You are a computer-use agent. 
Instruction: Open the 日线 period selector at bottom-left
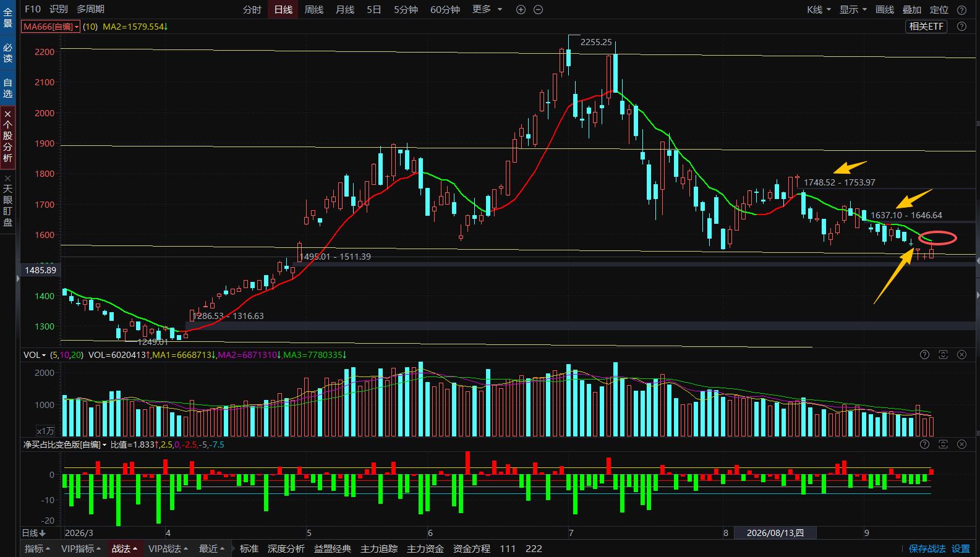coord(34,533)
